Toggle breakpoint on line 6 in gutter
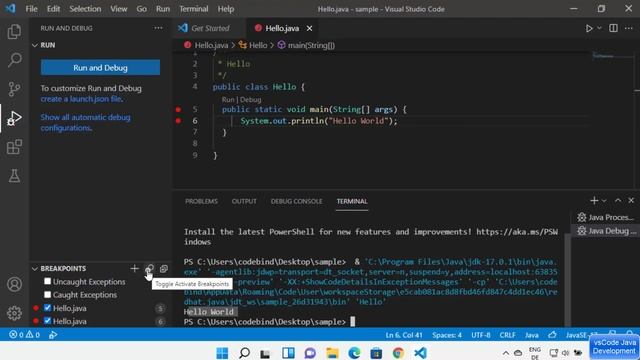This screenshot has width=640, height=360. pyautogui.click(x=178, y=121)
